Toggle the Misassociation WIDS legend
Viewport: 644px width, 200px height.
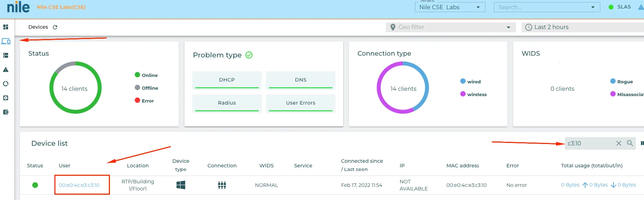(x=627, y=94)
